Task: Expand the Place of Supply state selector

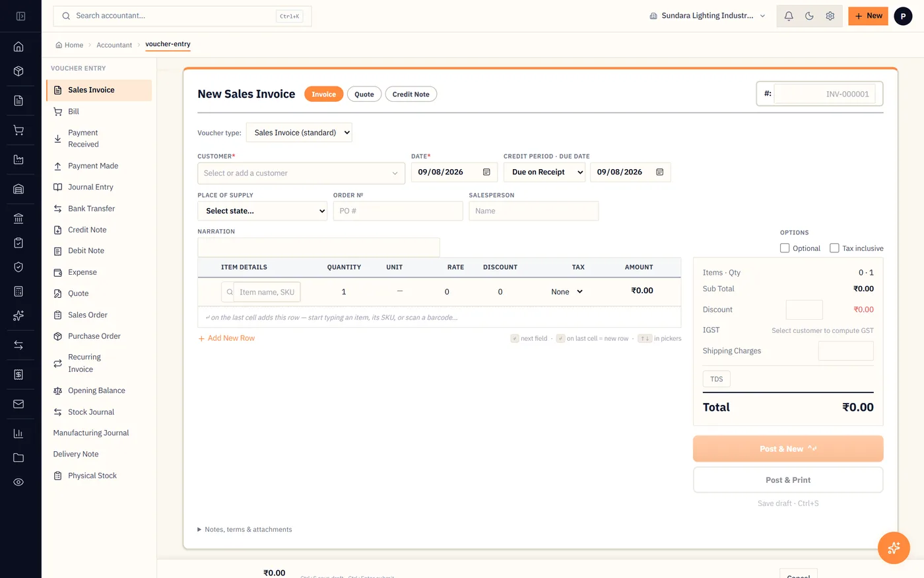Action: pos(262,211)
